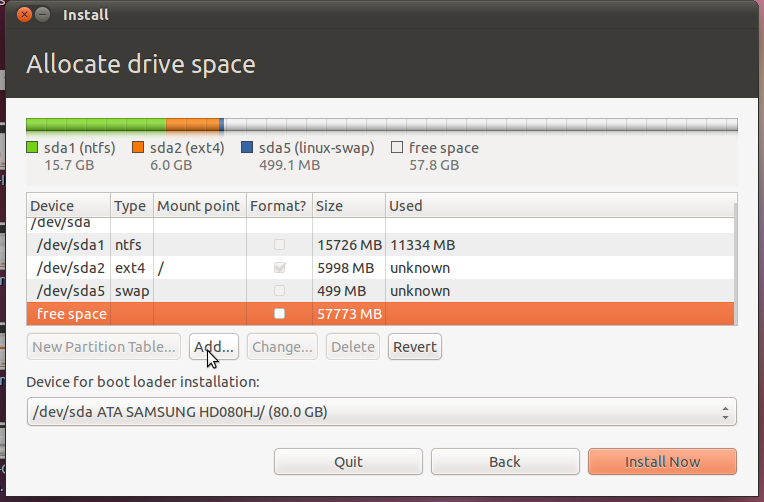
Task: Click New Partition Table... button
Action: (104, 347)
